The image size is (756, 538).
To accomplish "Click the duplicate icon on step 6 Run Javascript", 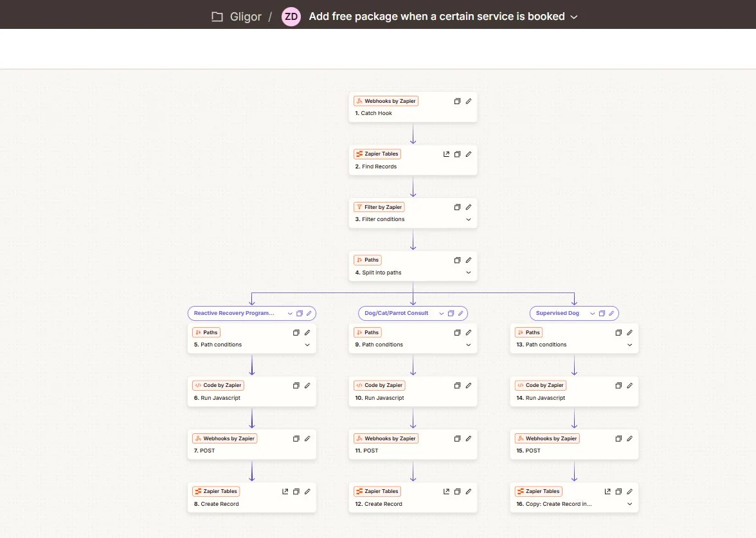I will 296,386.
